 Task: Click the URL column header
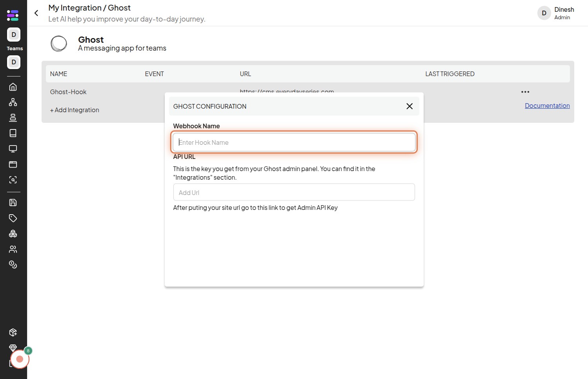pyautogui.click(x=245, y=74)
